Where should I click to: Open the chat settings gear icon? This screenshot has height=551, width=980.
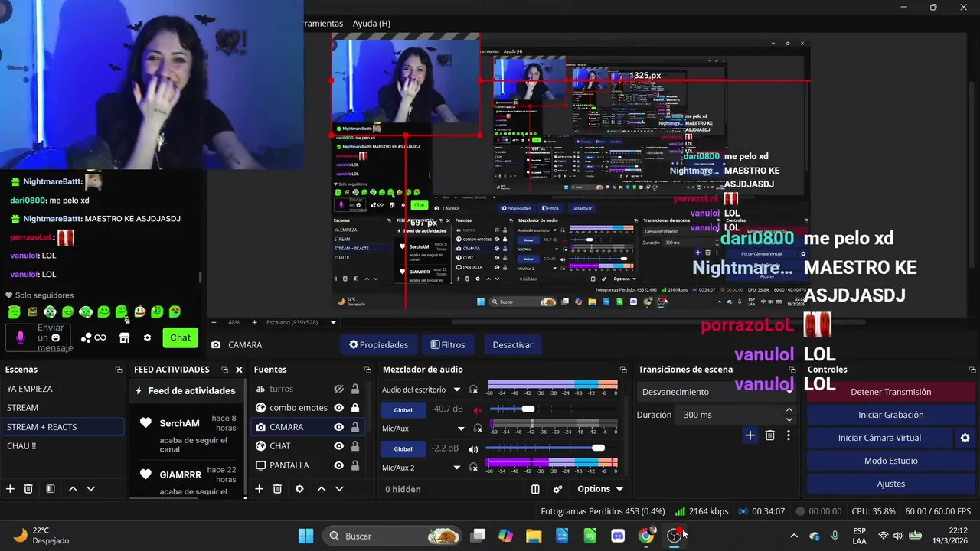point(147,337)
